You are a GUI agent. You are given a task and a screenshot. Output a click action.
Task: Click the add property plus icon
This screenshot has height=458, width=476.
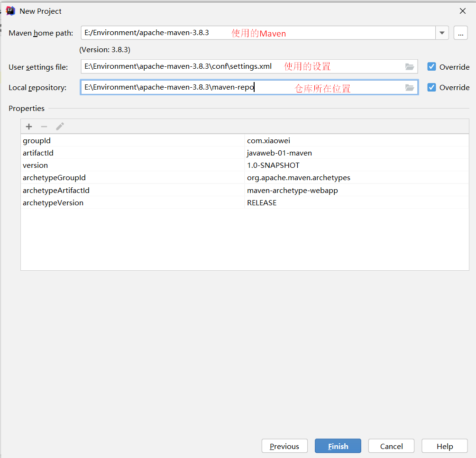click(x=29, y=127)
